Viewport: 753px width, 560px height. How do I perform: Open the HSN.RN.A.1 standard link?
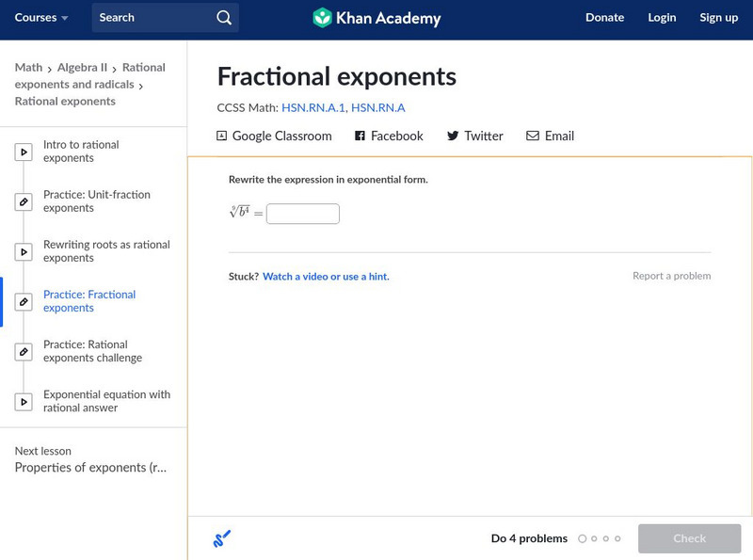[312, 108]
